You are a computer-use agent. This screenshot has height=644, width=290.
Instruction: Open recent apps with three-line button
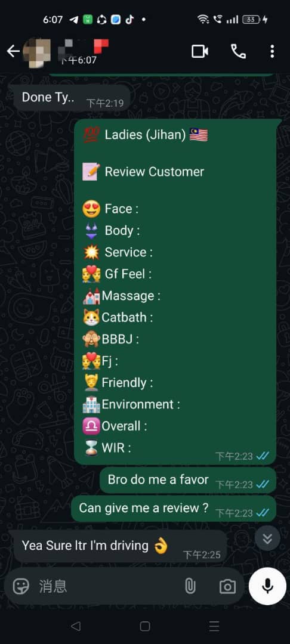(214, 626)
